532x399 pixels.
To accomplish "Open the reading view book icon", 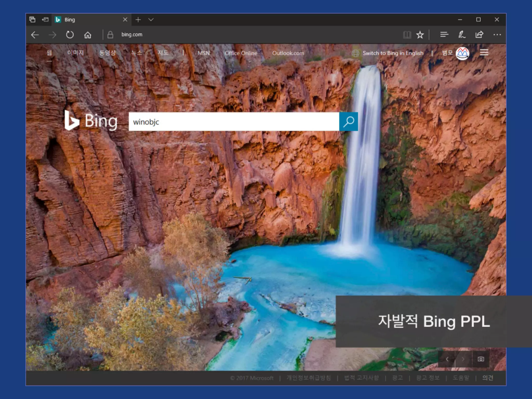I will 407,35.
